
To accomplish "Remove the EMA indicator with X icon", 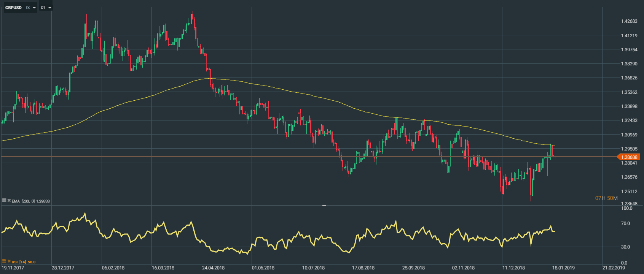I will pyautogui.click(x=9, y=200).
